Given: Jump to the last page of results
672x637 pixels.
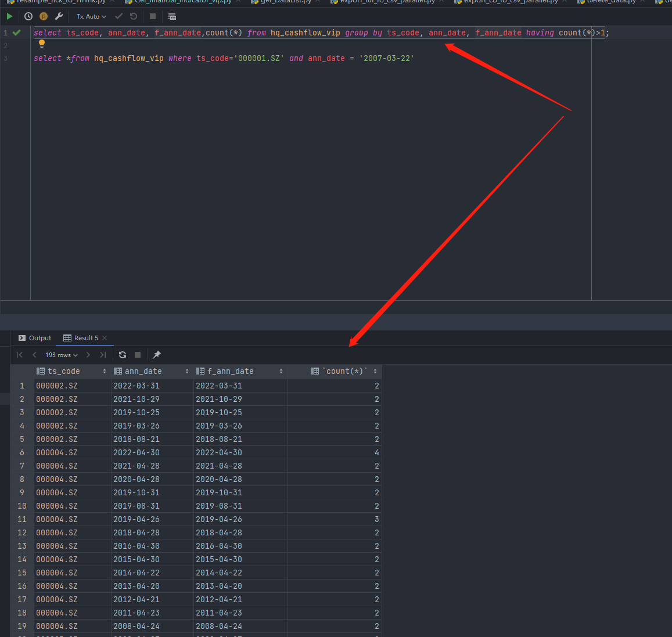Looking at the screenshot, I should click(103, 355).
